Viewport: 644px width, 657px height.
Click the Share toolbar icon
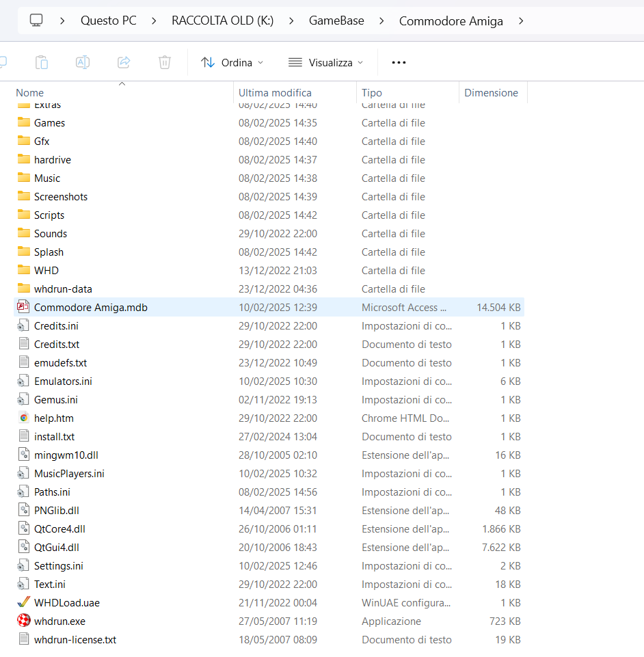[x=124, y=62]
